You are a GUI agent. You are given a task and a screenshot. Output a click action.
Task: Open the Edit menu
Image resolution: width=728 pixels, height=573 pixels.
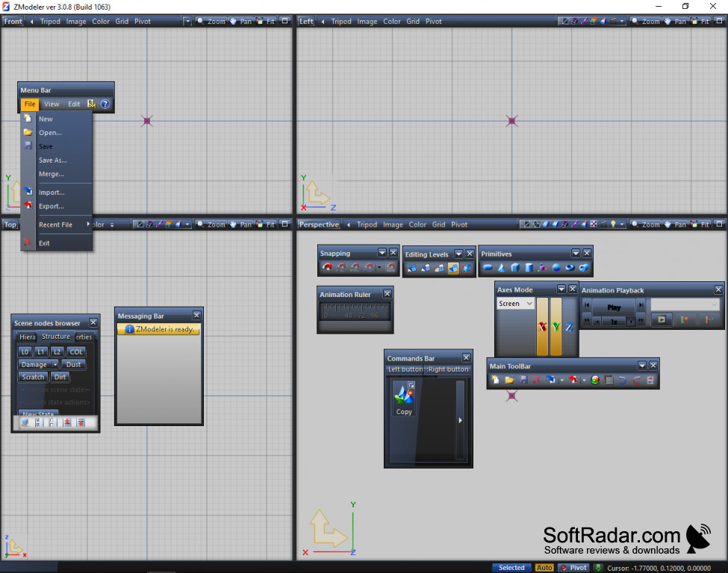[x=74, y=104]
